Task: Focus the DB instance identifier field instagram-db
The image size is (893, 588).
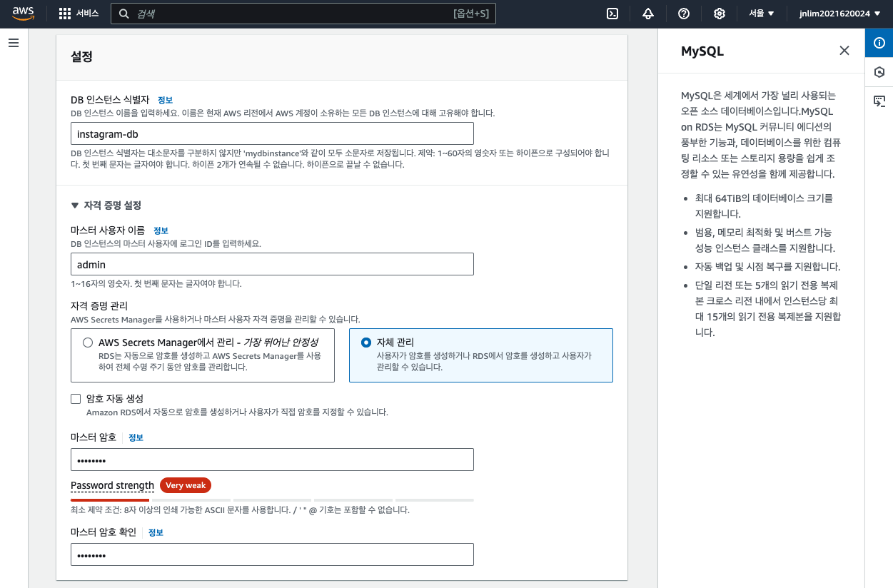Action: (272, 133)
